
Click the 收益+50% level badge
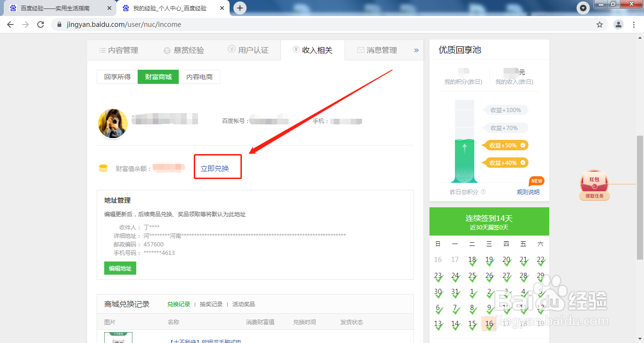(x=505, y=145)
